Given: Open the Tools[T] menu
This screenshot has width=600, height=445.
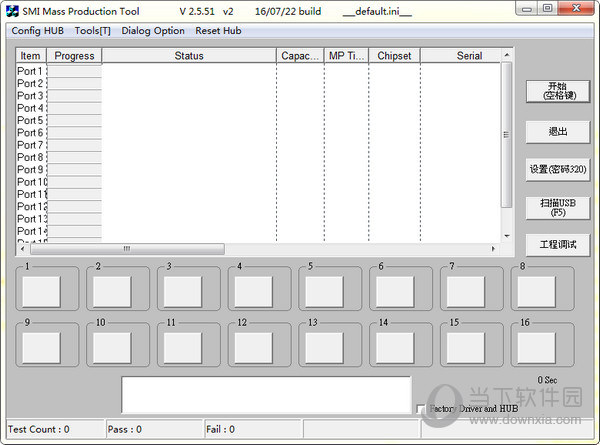Looking at the screenshot, I should [93, 31].
